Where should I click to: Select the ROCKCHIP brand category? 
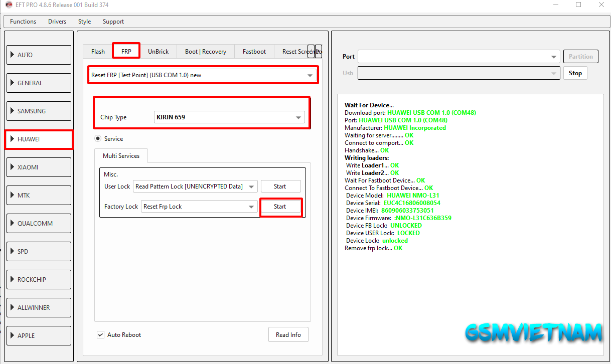click(x=39, y=279)
